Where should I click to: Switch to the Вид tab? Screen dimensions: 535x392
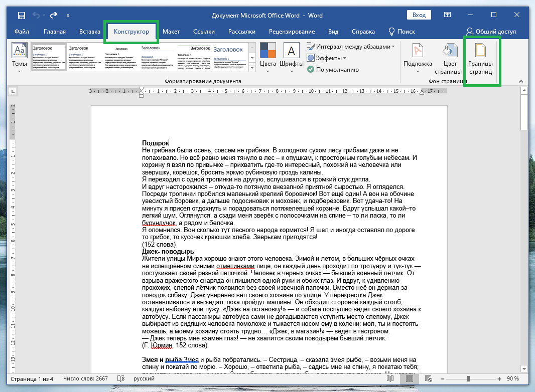[x=333, y=32]
